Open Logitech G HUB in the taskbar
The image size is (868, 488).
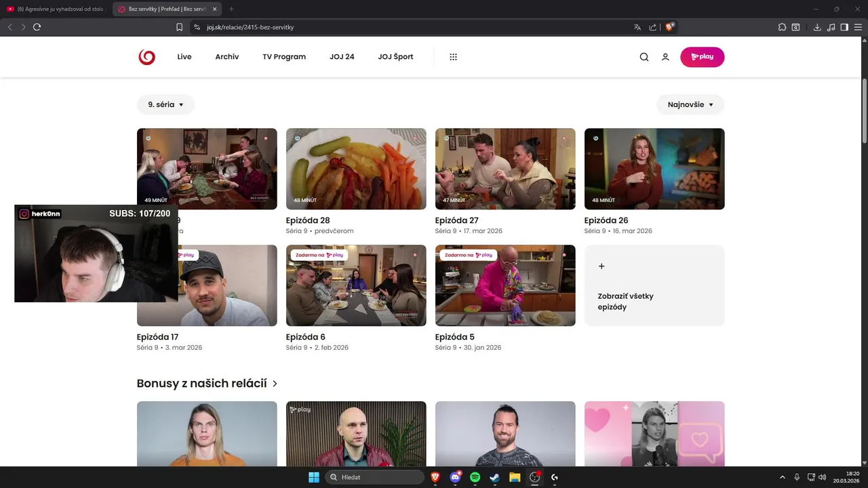pos(555,477)
